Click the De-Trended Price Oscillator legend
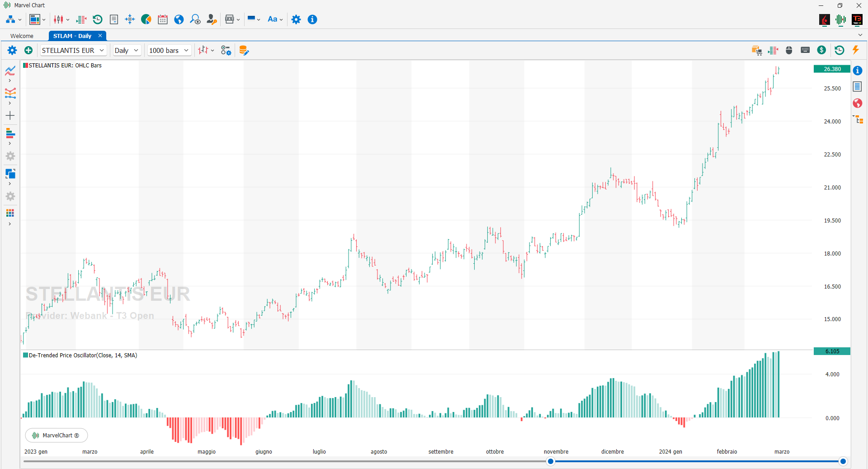The height and width of the screenshot is (469, 868). coord(80,355)
